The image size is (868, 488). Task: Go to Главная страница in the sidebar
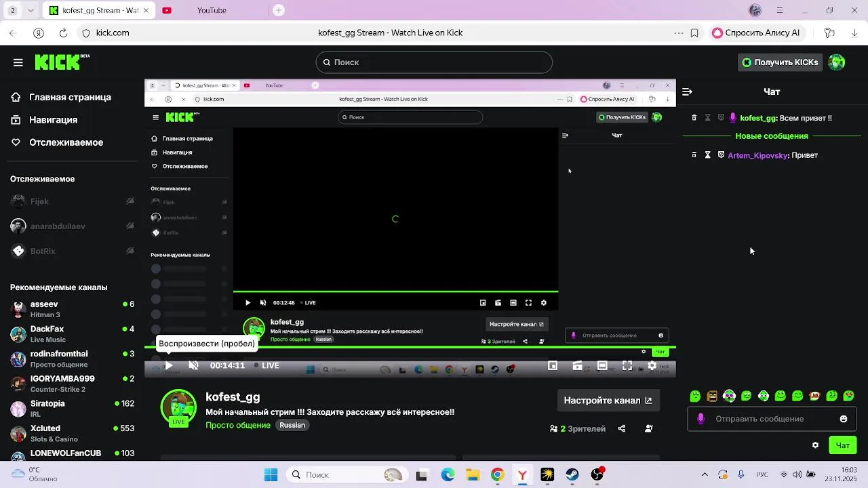tap(71, 97)
